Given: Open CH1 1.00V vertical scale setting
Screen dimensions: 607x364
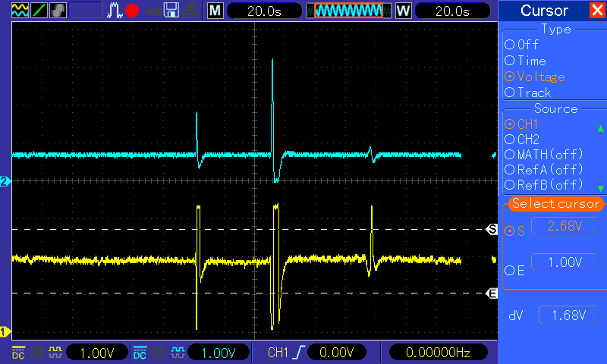Looking at the screenshot, I should 97,353.
